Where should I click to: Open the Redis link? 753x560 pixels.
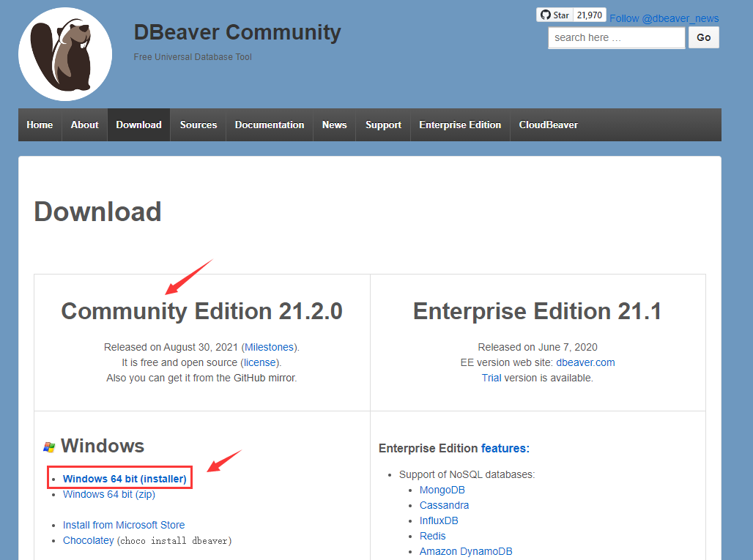pyautogui.click(x=433, y=536)
